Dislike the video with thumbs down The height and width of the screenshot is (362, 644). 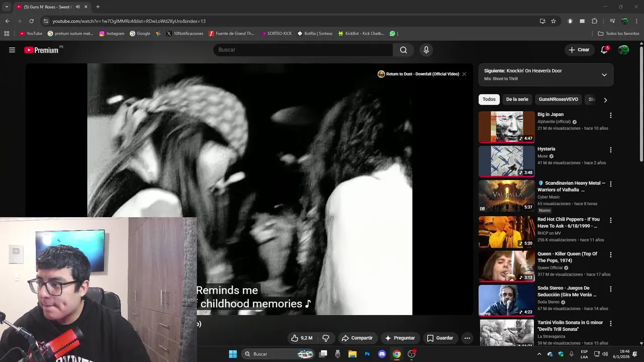(326, 338)
